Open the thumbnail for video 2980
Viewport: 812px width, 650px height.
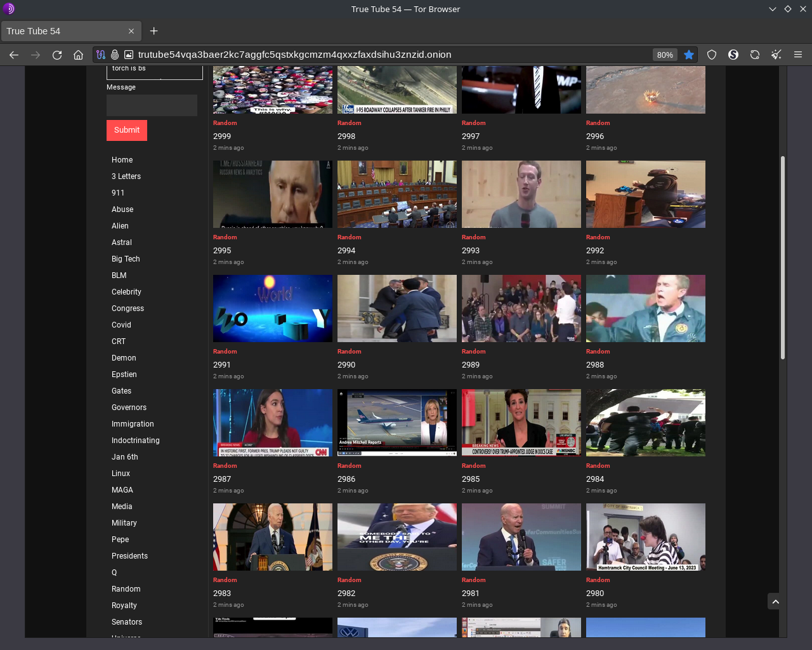(x=646, y=537)
